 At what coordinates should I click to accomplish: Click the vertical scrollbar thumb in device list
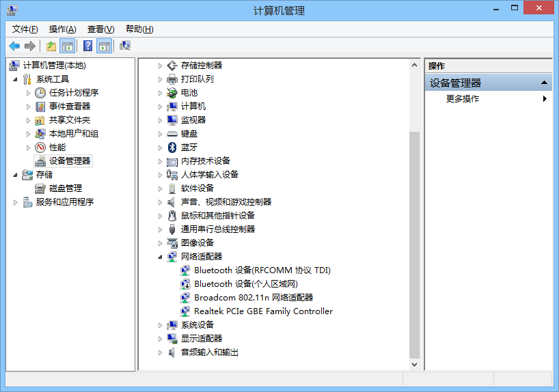tap(414, 244)
